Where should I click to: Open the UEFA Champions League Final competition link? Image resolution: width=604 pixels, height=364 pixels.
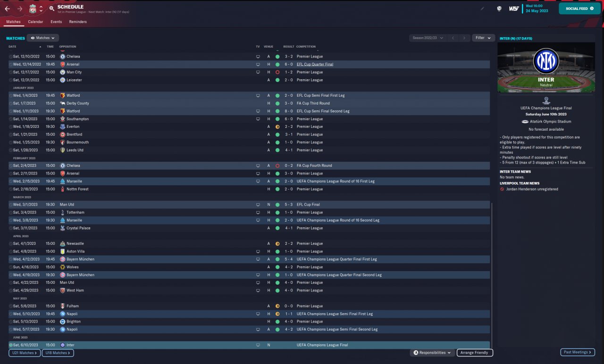322,345
